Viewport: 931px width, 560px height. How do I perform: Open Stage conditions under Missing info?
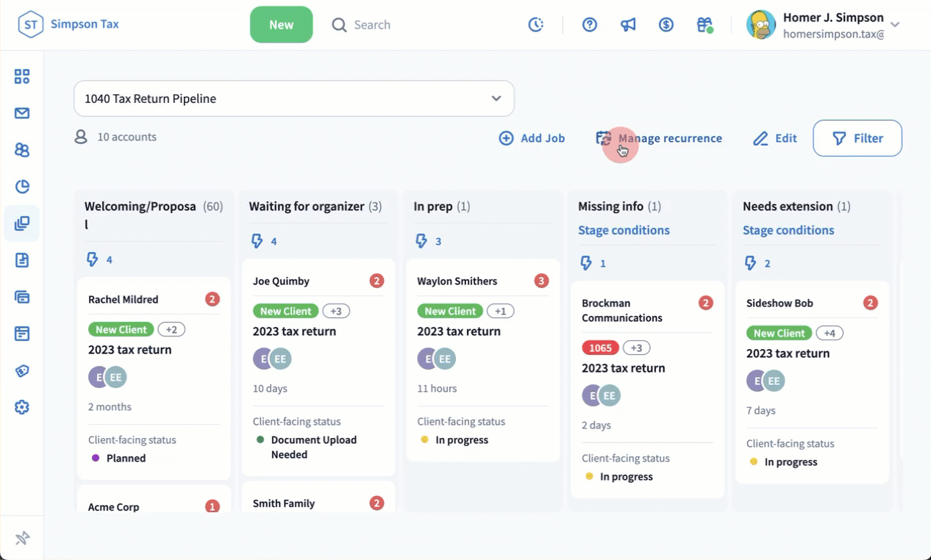[624, 230]
